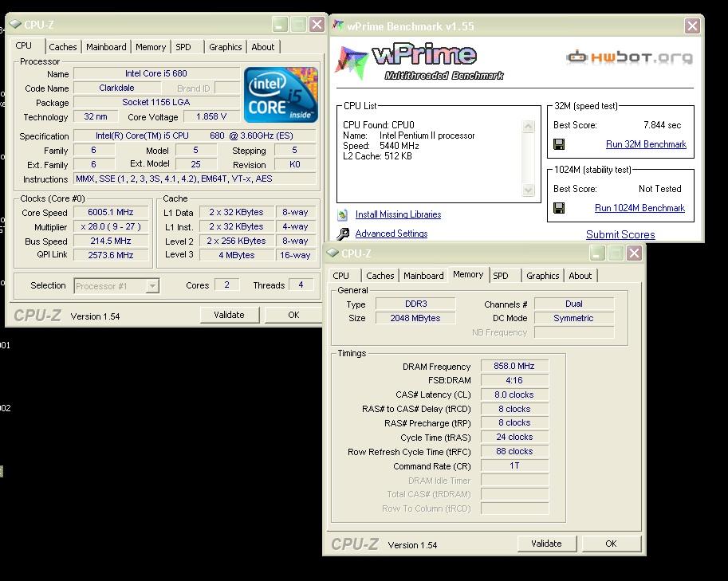Click the wPrime logo image
This screenshot has width=728, height=581.
420,62
